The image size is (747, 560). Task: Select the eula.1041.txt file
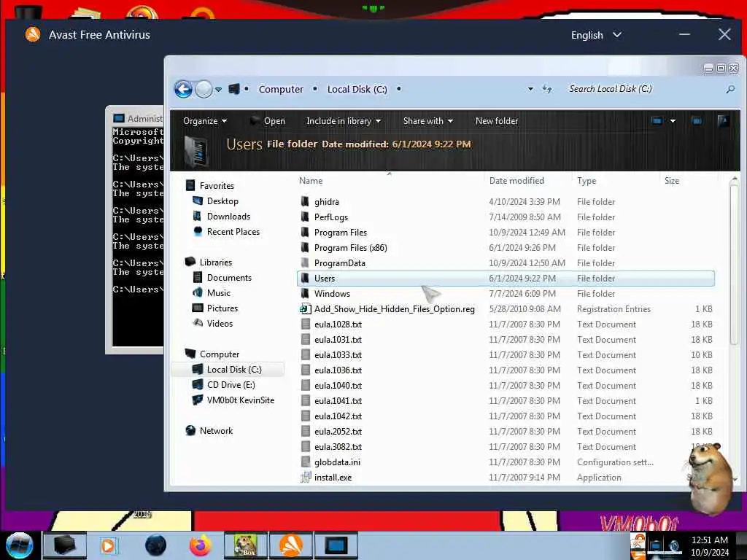pos(505,401)
